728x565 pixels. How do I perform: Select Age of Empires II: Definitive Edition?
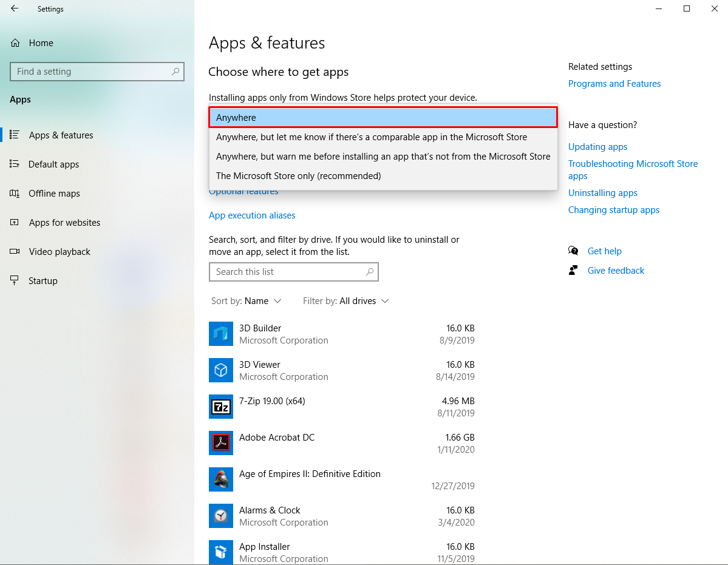(342, 479)
